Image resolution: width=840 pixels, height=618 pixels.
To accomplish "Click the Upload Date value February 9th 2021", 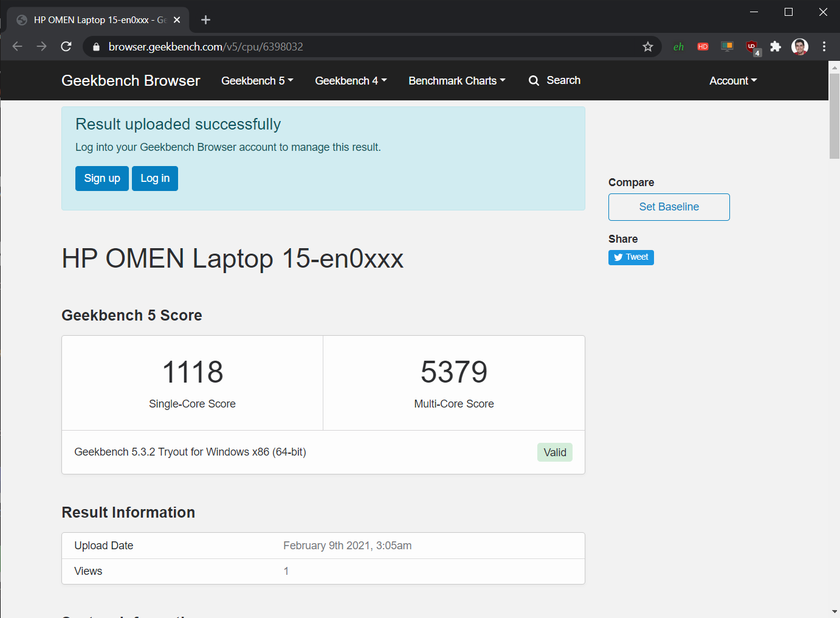I will pos(347,546).
